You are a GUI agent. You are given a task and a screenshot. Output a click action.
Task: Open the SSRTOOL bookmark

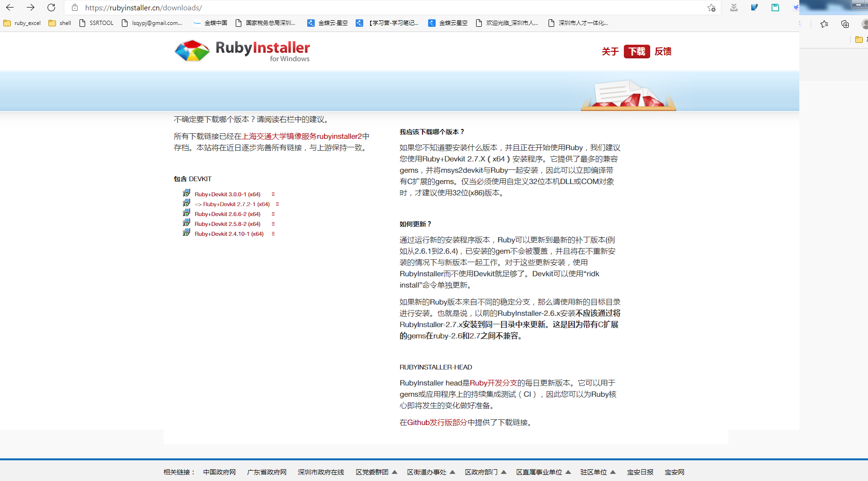pos(96,23)
